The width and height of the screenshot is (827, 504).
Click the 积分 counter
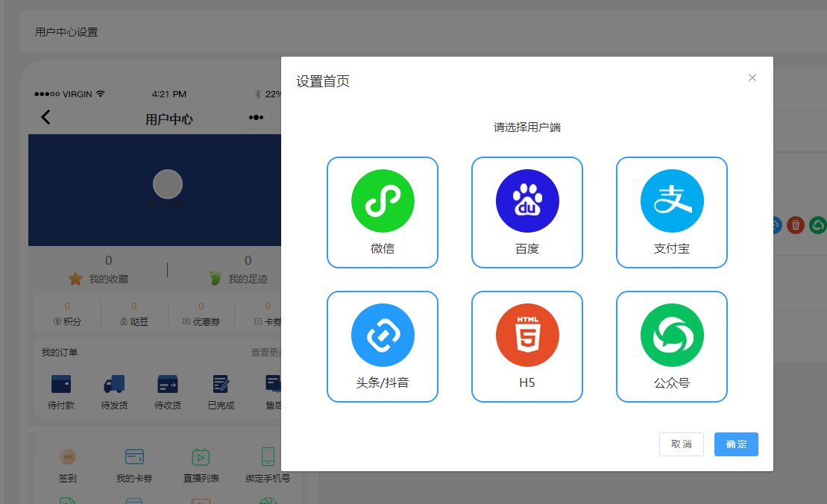pyautogui.click(x=67, y=314)
